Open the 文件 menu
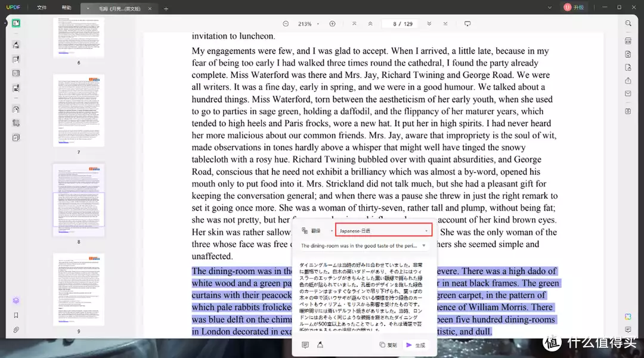Image resolution: width=644 pixels, height=358 pixels. coord(42,7)
